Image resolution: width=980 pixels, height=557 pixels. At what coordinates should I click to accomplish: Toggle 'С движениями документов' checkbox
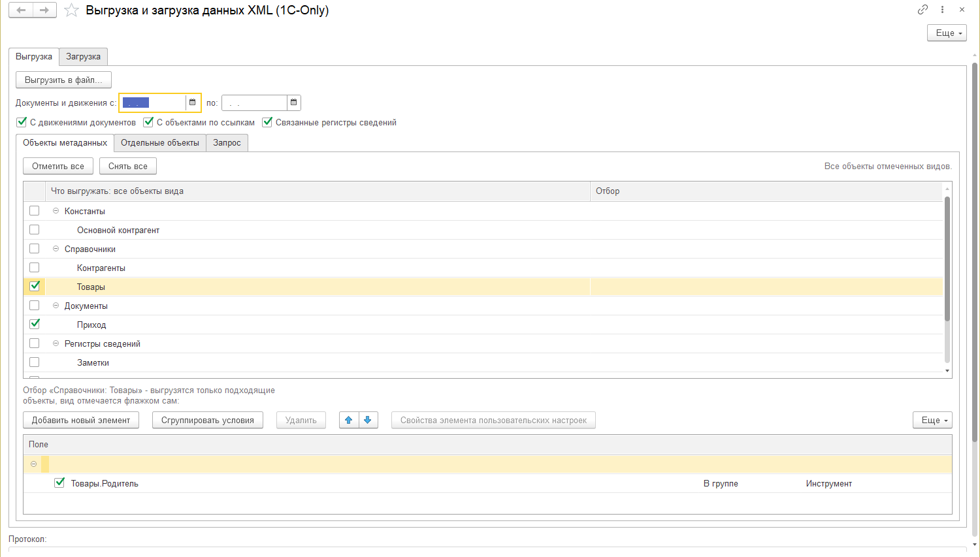[x=22, y=121]
